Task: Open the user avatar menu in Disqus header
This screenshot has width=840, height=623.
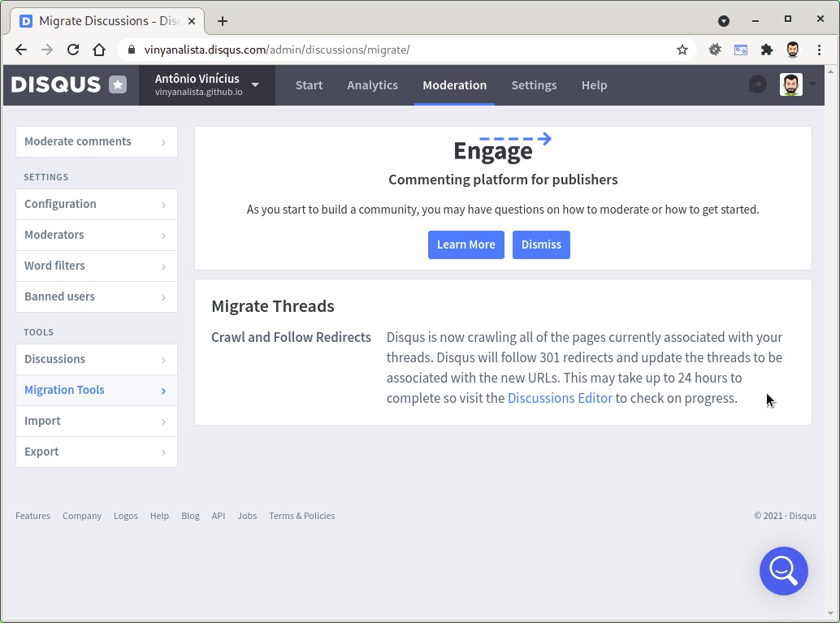Action: 791,84
